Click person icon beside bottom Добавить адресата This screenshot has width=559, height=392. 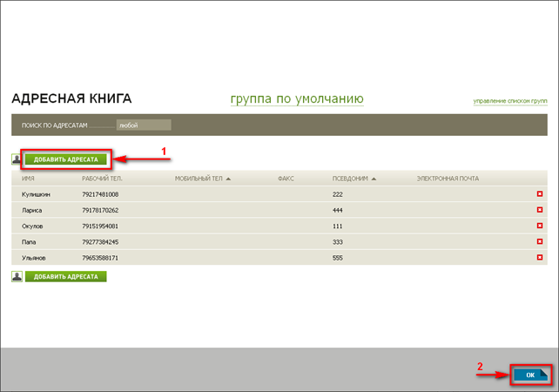click(x=17, y=276)
